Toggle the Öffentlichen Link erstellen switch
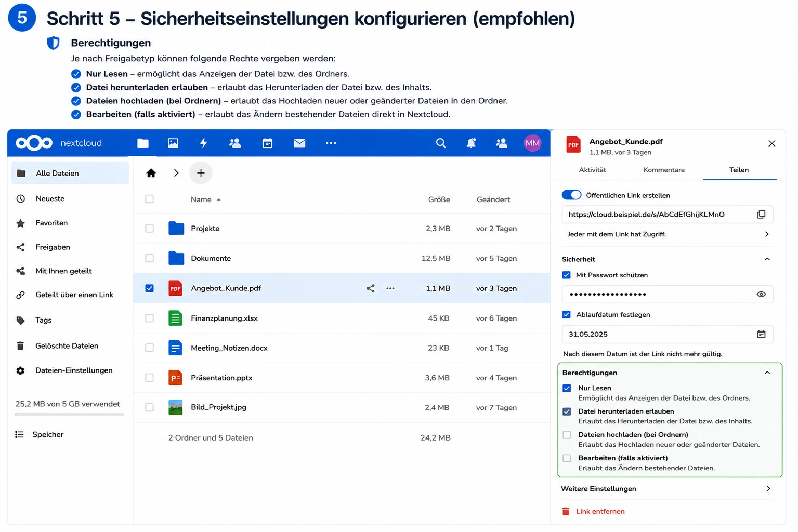The width and height of the screenshot is (798, 532). tap(571, 195)
